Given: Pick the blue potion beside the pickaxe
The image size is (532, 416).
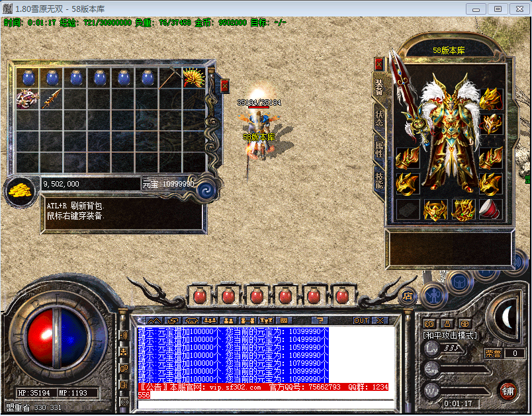Looking at the screenshot, I should coord(148,78).
